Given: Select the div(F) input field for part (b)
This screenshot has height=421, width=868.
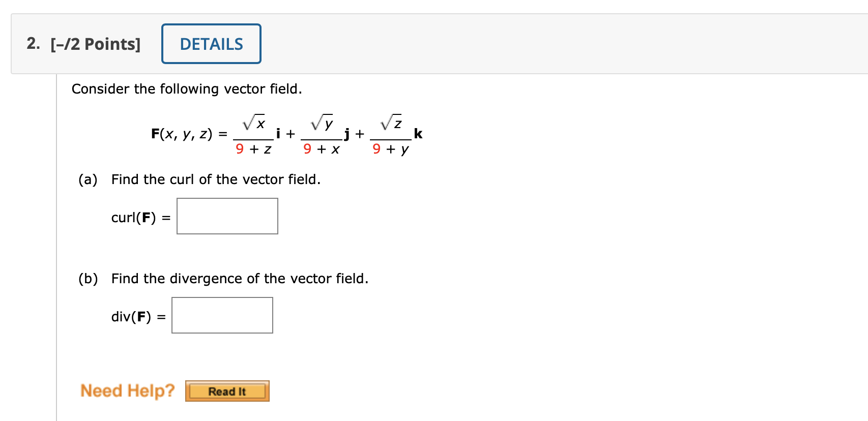Looking at the screenshot, I should (222, 315).
